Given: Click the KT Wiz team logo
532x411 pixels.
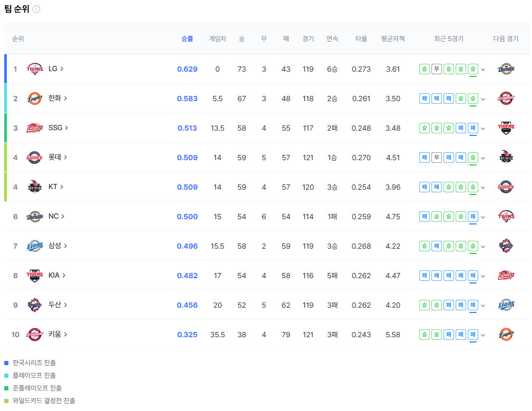Looking at the screenshot, I should (34, 187).
